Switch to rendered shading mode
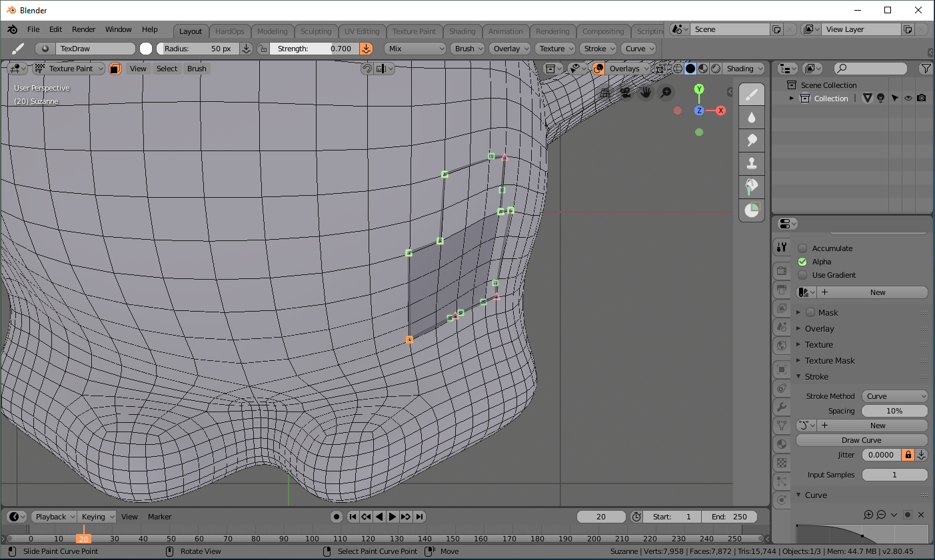Screen dimensions: 935x560 [x=716, y=69]
